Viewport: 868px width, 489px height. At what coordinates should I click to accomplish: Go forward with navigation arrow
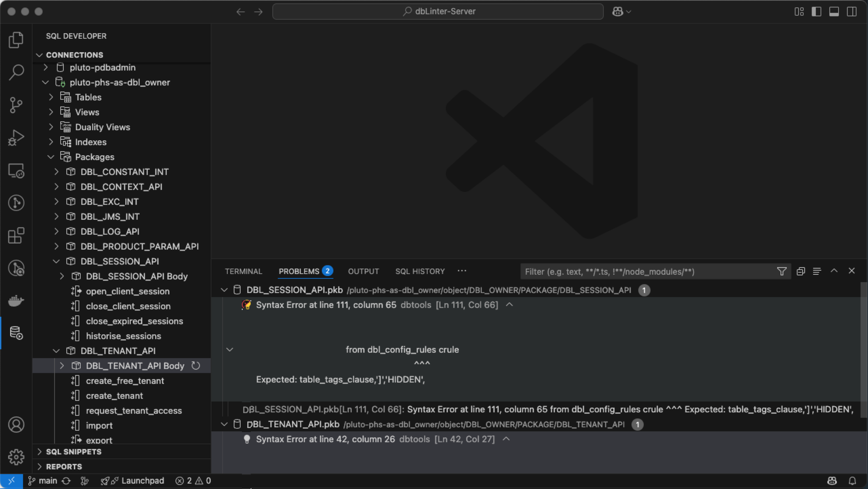(259, 12)
